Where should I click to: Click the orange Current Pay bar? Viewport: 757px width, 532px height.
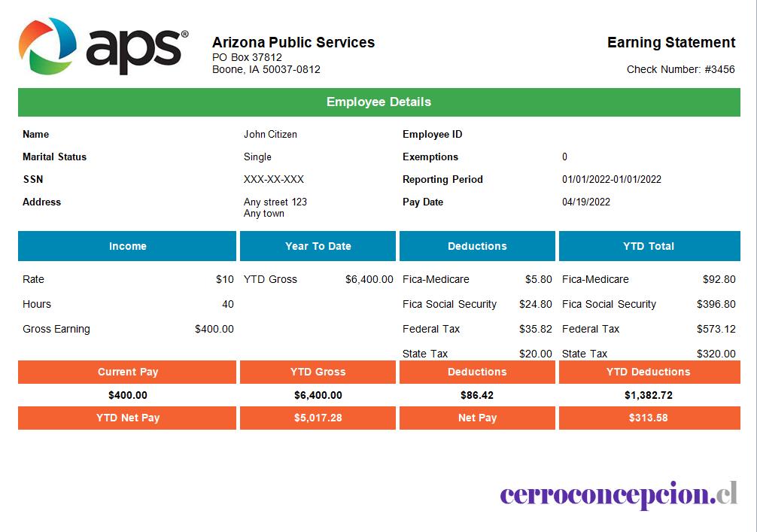(x=127, y=372)
